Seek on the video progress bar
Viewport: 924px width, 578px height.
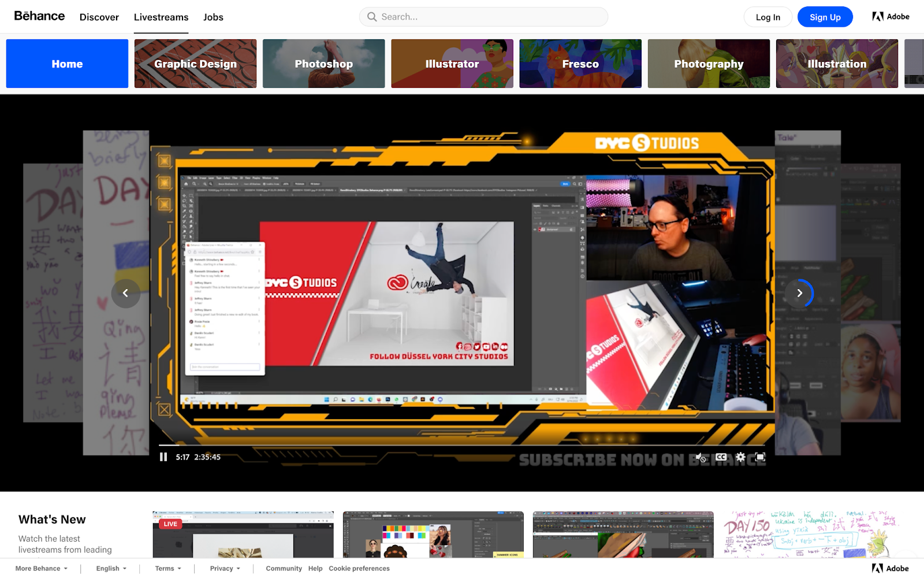(x=463, y=445)
